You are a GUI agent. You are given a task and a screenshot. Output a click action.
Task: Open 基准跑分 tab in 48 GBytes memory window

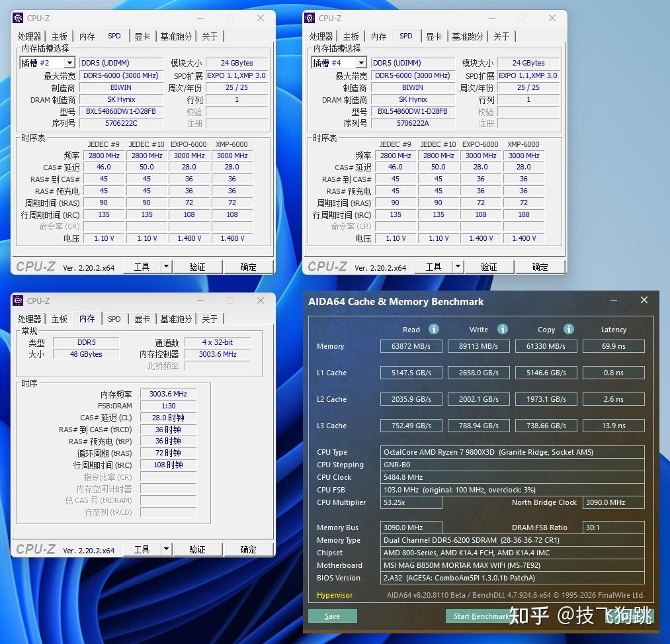tap(176, 319)
